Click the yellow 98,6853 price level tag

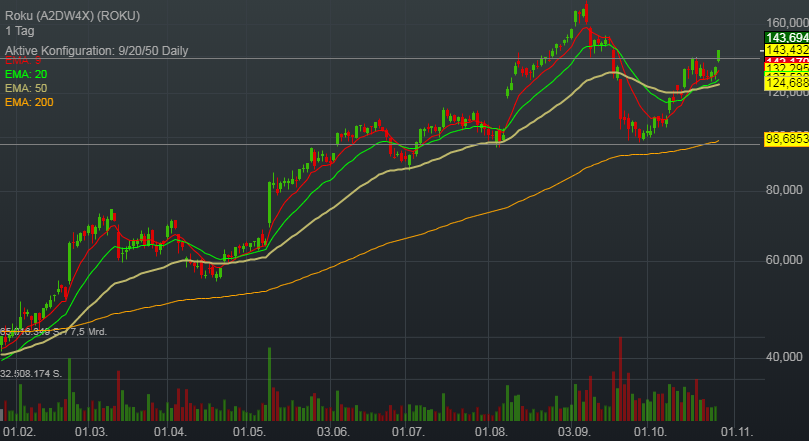pos(785,144)
